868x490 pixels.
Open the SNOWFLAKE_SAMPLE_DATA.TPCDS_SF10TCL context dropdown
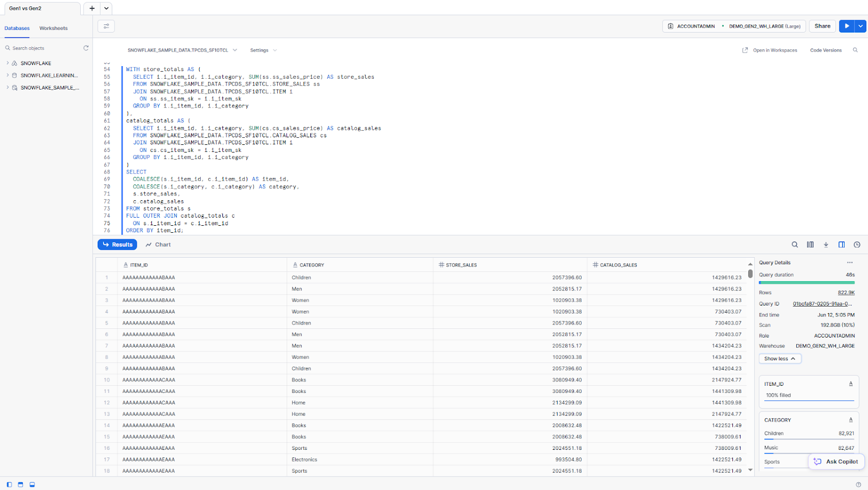[x=182, y=50]
